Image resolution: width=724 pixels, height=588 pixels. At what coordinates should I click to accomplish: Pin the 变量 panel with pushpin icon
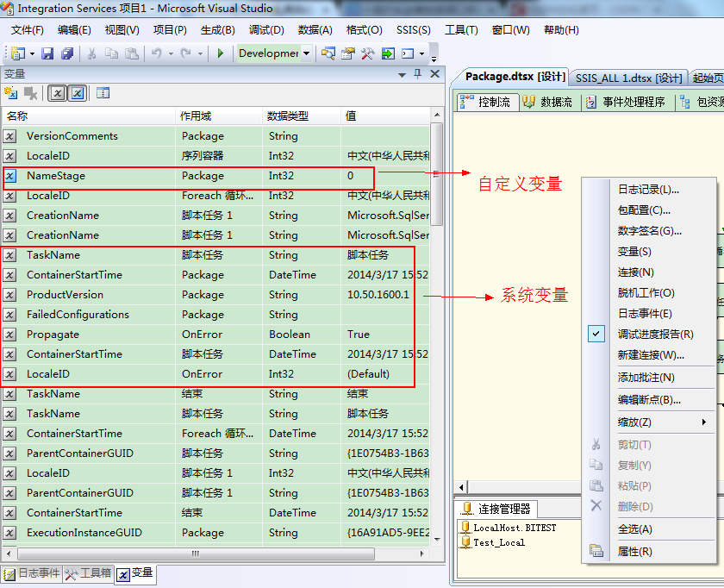tap(418, 74)
